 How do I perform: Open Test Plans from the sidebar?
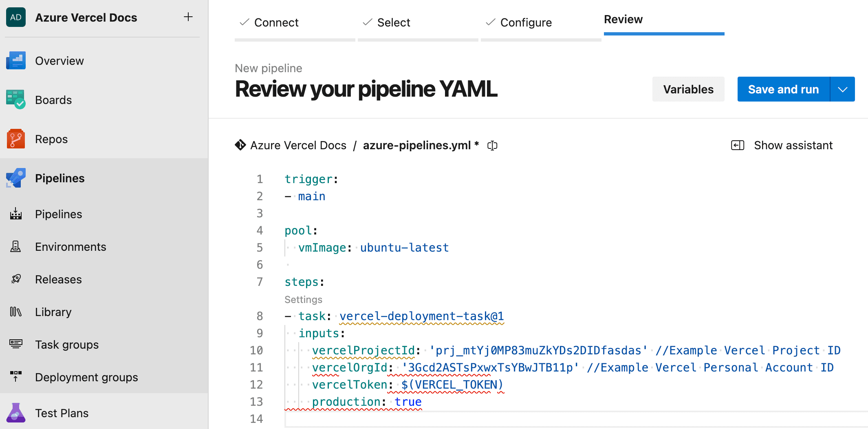(x=62, y=413)
